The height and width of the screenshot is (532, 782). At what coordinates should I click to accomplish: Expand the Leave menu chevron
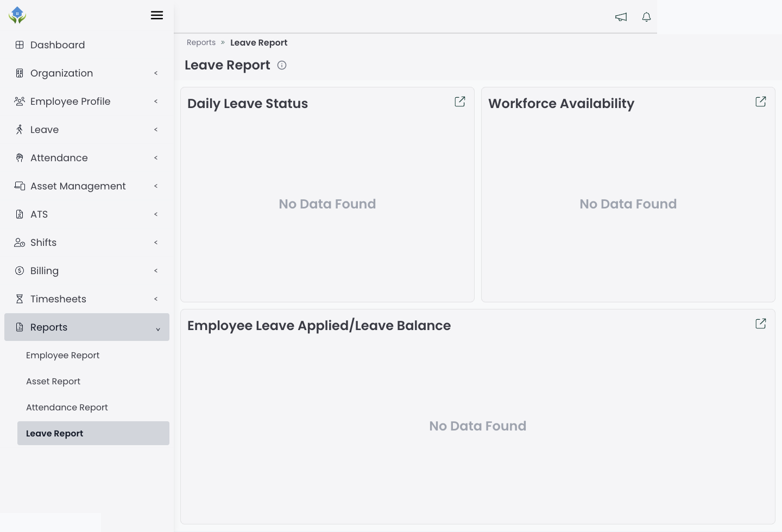(x=156, y=130)
